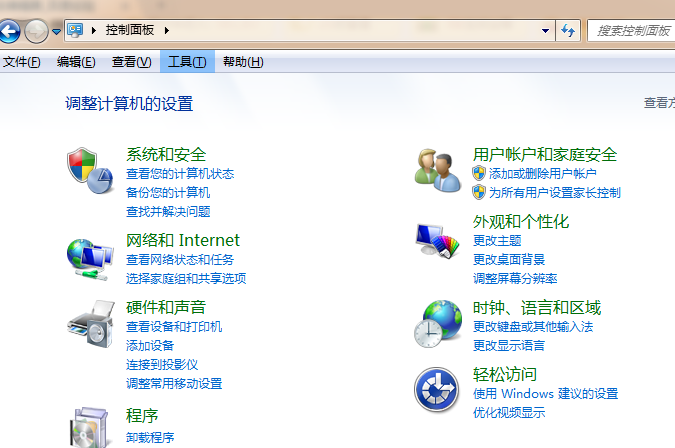The height and width of the screenshot is (448, 675).
Task: Click the 调整屏幕分辨率 link
Action: click(x=515, y=278)
